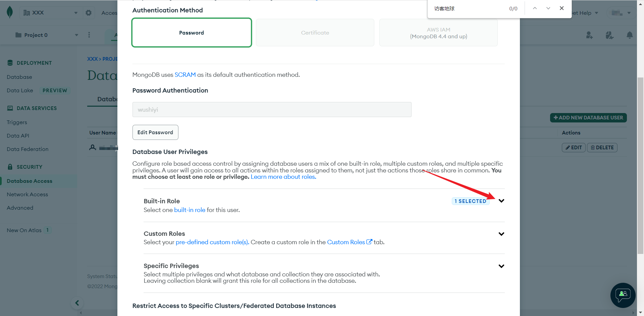644x316 pixels.
Task: Choose Certificate authentication method
Action: pyautogui.click(x=315, y=33)
